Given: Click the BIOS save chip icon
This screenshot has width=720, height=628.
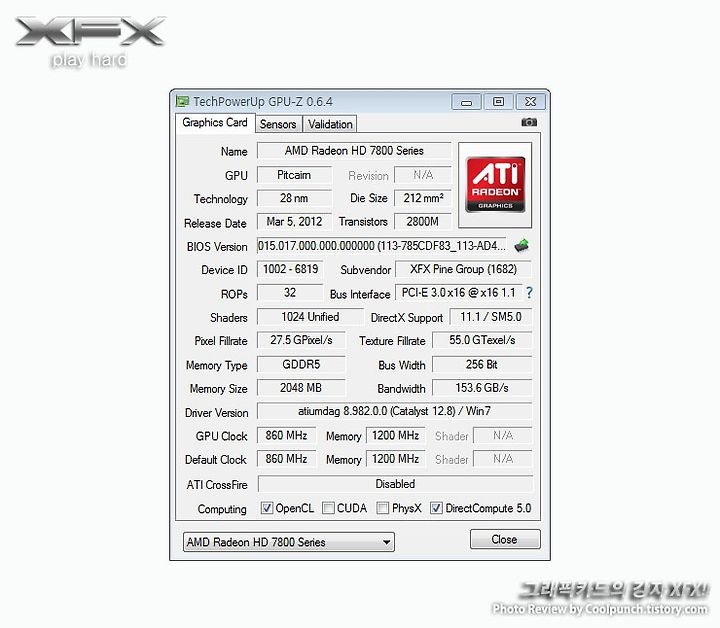Looking at the screenshot, I should pos(522,246).
